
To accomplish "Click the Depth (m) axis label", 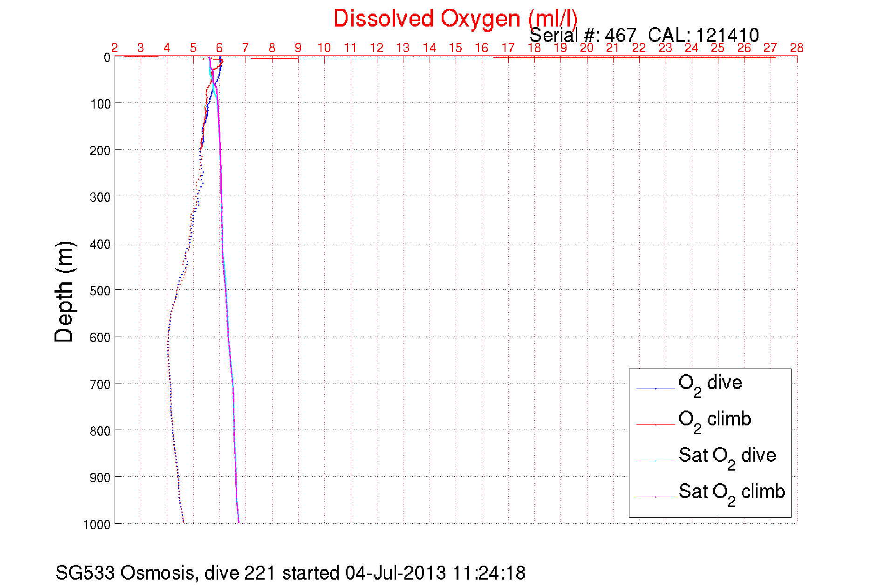I will (x=65, y=292).
